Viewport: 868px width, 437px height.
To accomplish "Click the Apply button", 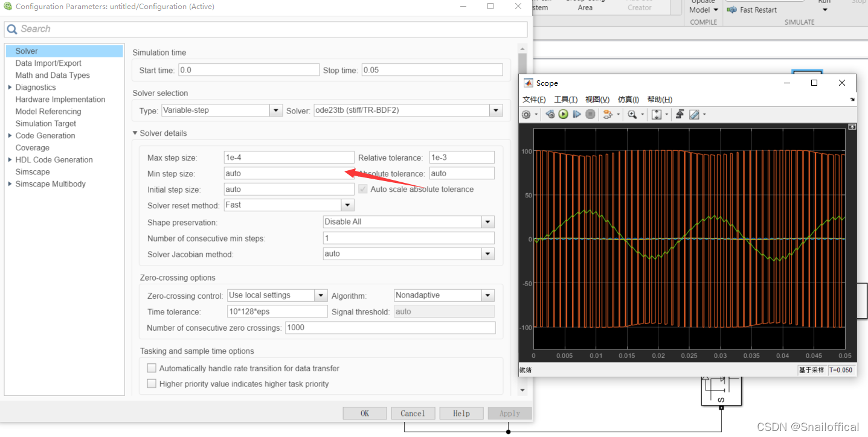I will [510, 413].
